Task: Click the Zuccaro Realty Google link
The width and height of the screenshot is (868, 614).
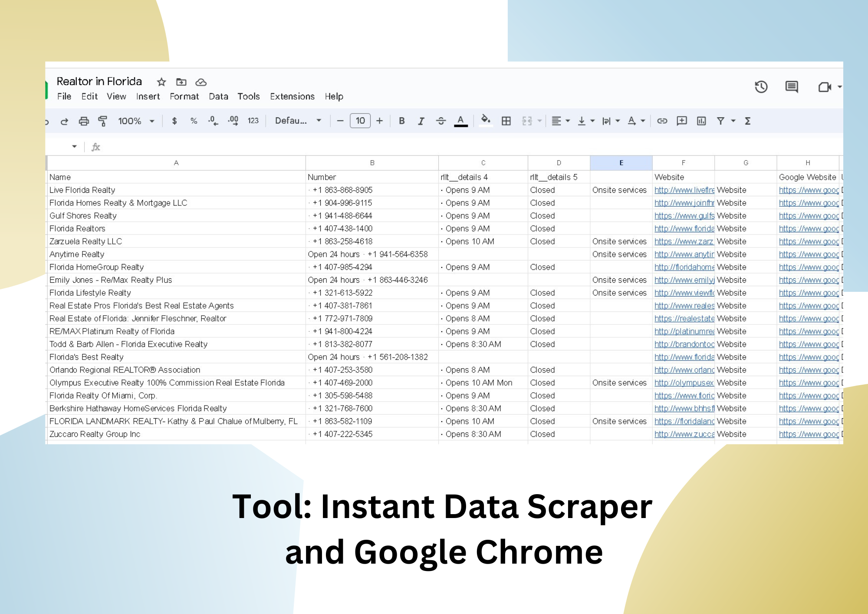Action: click(809, 434)
